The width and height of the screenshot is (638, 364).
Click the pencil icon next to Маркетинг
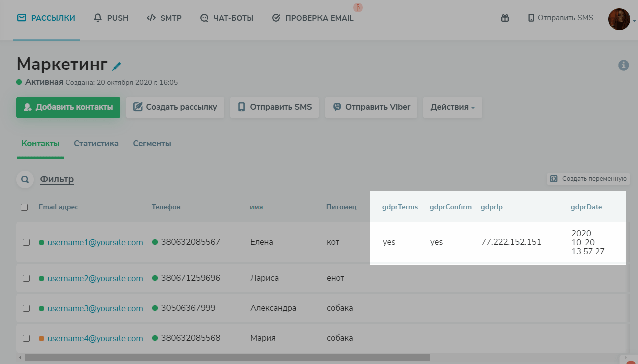(117, 66)
